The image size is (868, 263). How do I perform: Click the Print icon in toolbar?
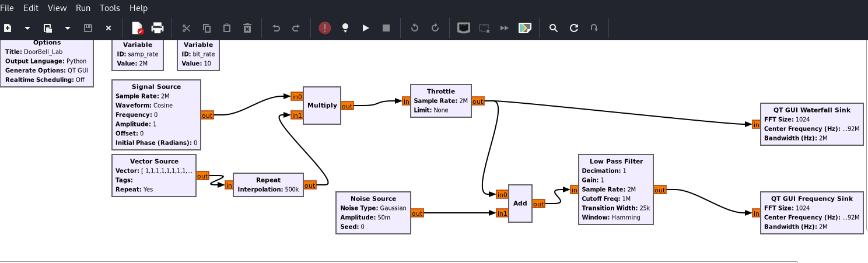click(x=157, y=28)
